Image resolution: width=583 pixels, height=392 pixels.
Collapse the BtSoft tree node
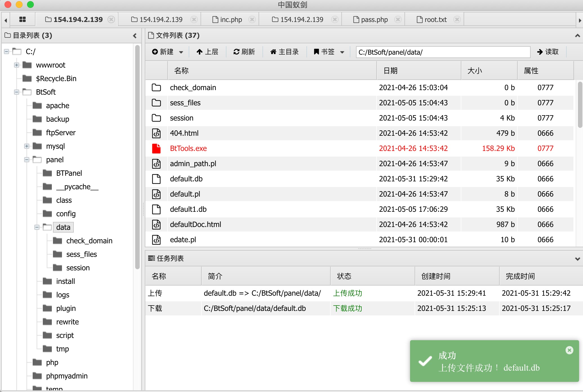[17, 92]
